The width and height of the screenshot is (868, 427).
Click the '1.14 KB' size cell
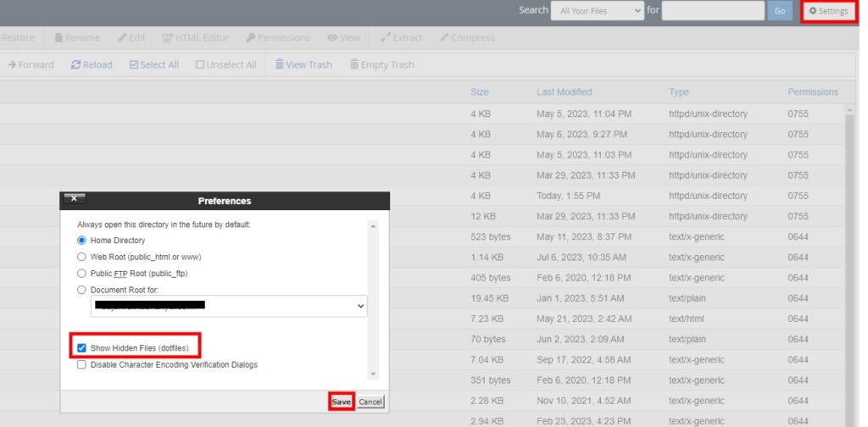click(487, 258)
